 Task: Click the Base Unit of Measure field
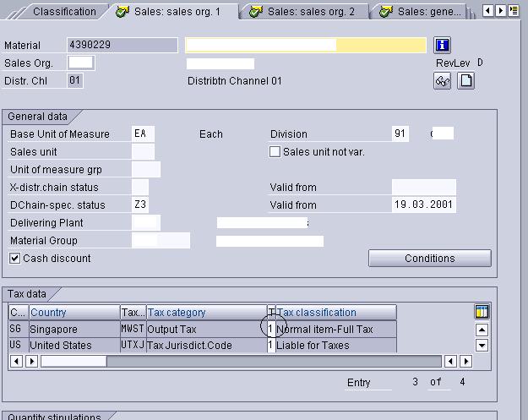[x=144, y=134]
